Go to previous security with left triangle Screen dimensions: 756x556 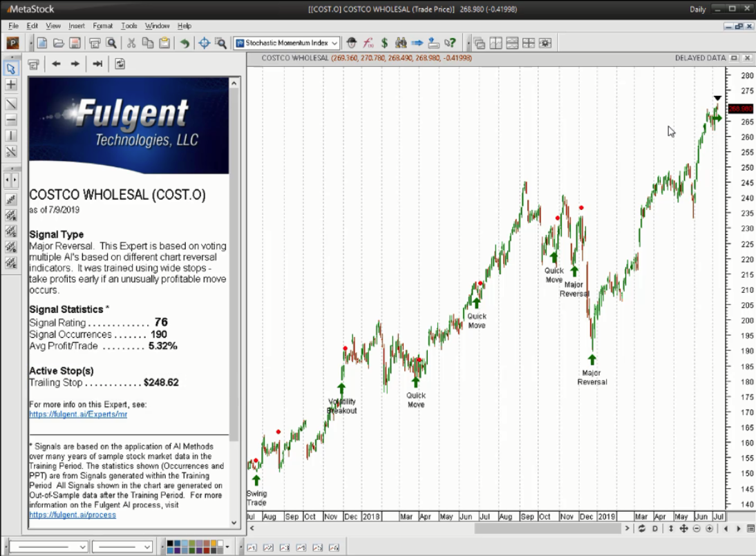[726, 528]
